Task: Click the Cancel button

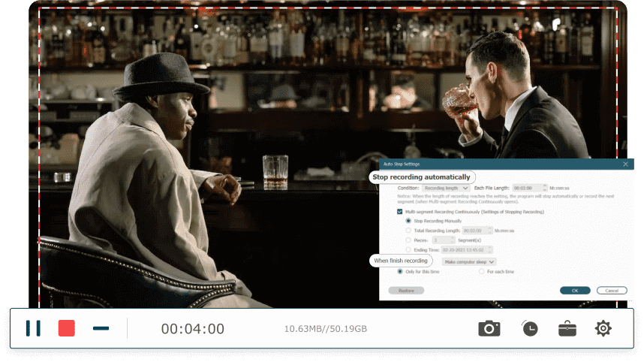Action: (612, 291)
